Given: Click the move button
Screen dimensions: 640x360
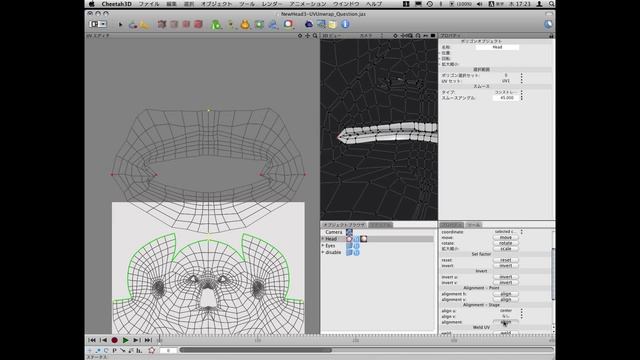Looking at the screenshot, I should pos(506,237).
